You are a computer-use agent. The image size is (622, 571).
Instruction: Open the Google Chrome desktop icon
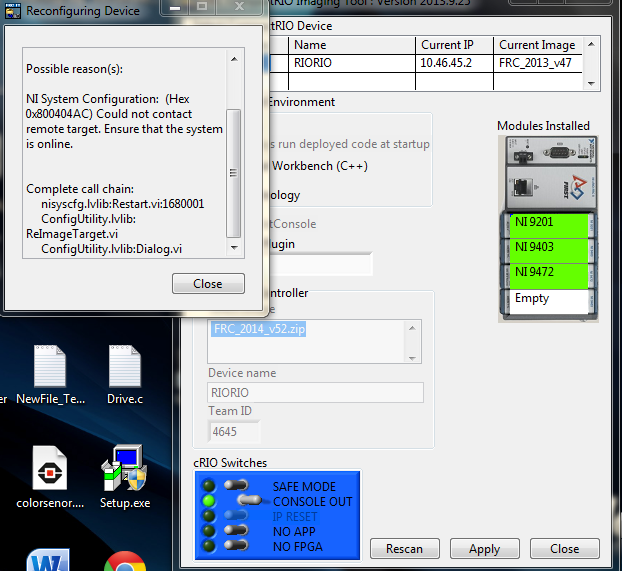pyautogui.click(x=125, y=561)
